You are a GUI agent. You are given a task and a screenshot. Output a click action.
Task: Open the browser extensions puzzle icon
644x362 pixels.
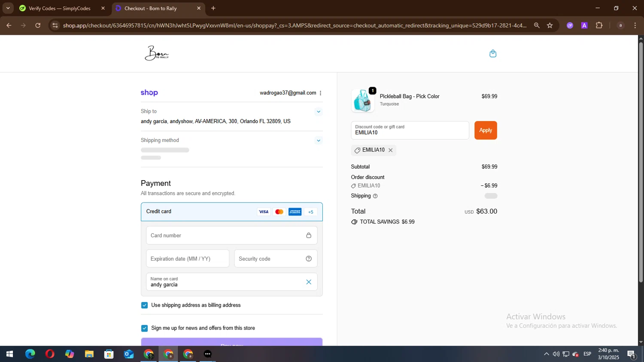[x=599, y=25]
